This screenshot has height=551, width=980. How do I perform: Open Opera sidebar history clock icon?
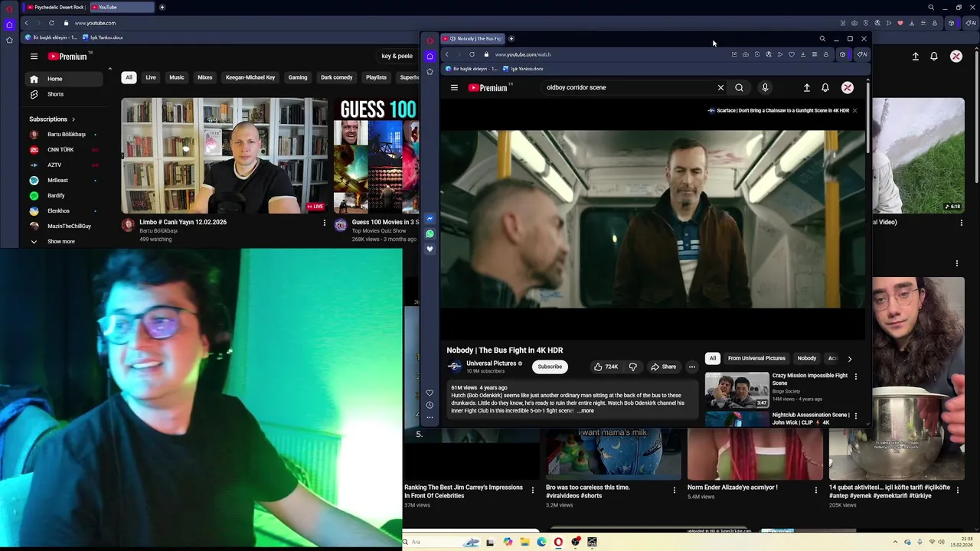point(430,405)
